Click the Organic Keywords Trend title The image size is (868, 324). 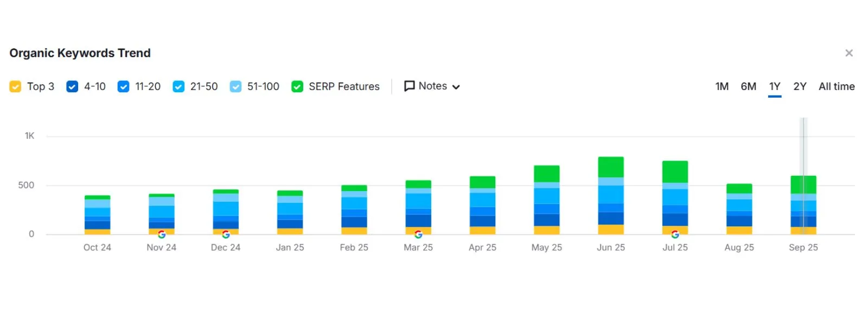pyautogui.click(x=80, y=53)
